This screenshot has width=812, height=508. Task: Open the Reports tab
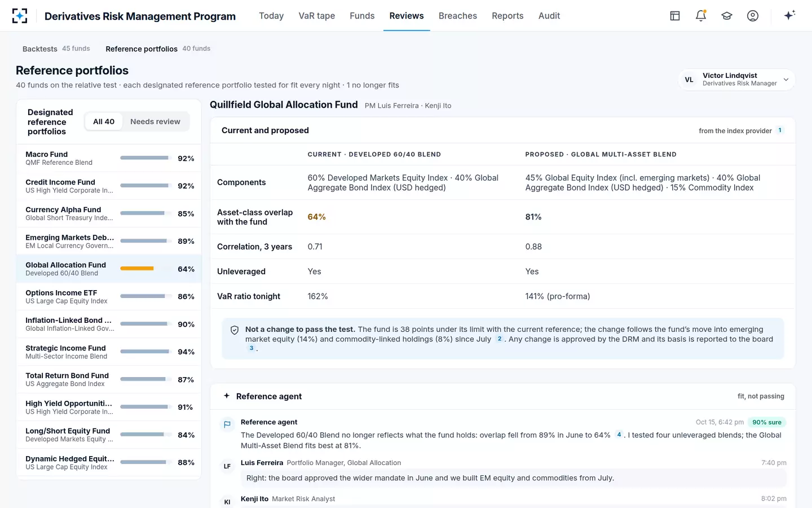[x=507, y=16]
